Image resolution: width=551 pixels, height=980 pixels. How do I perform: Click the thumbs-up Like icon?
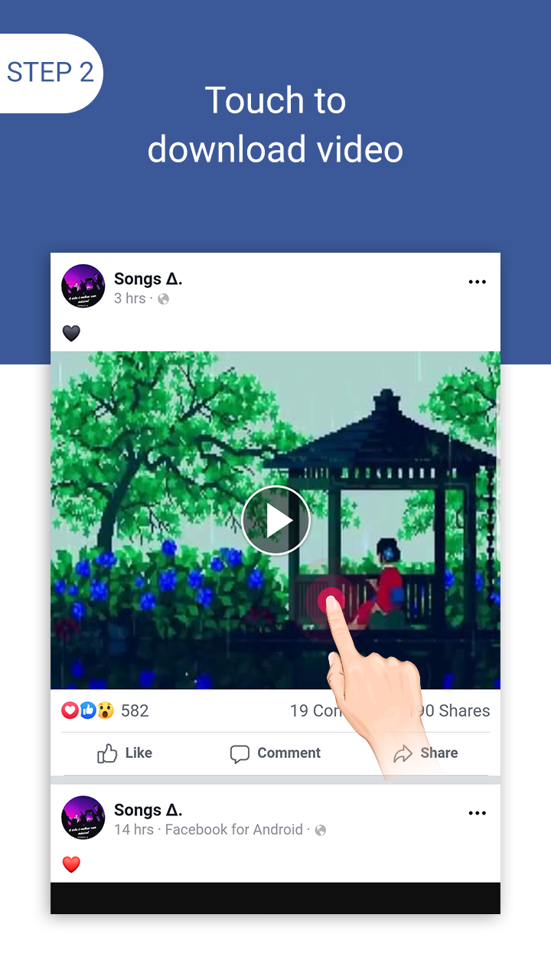107,753
